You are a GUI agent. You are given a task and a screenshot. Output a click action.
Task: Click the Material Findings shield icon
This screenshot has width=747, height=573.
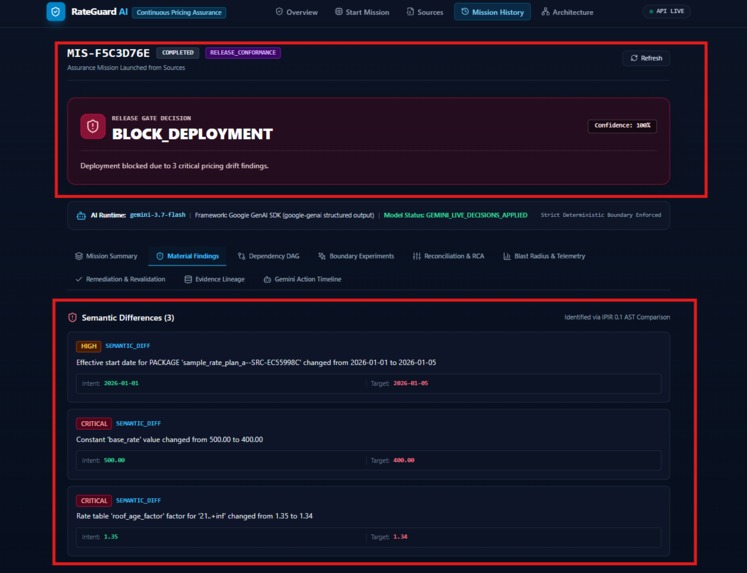[160, 256]
